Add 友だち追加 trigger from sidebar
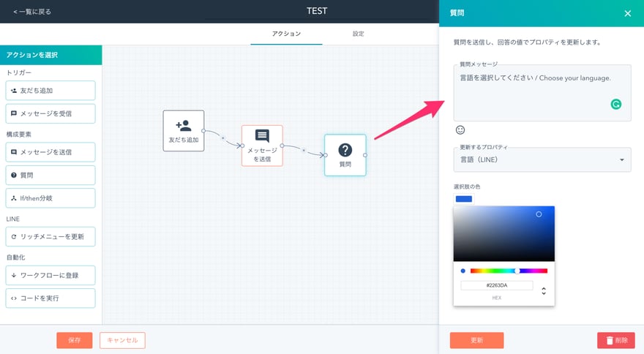 point(50,91)
